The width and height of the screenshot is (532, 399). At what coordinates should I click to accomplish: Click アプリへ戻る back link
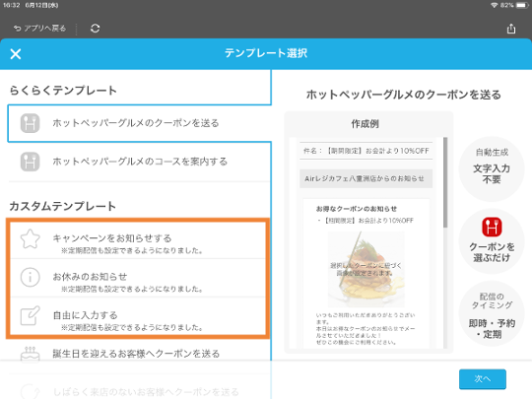[x=39, y=29]
